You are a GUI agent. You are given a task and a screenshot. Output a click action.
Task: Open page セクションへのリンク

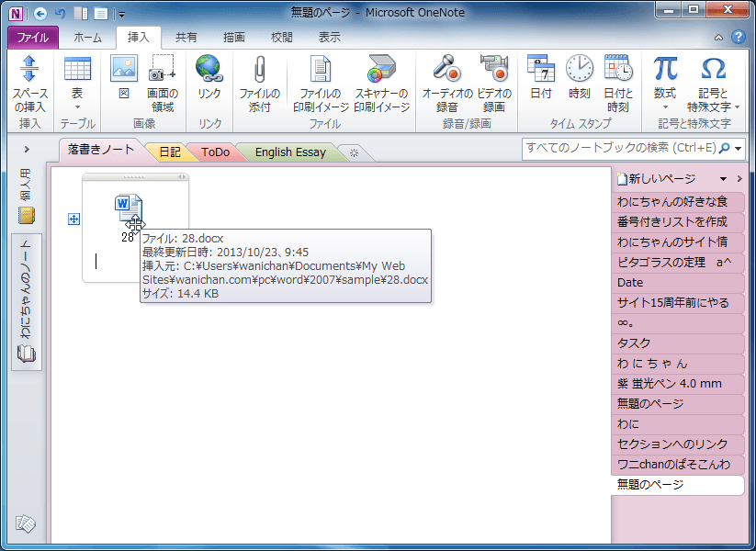pyautogui.click(x=678, y=444)
